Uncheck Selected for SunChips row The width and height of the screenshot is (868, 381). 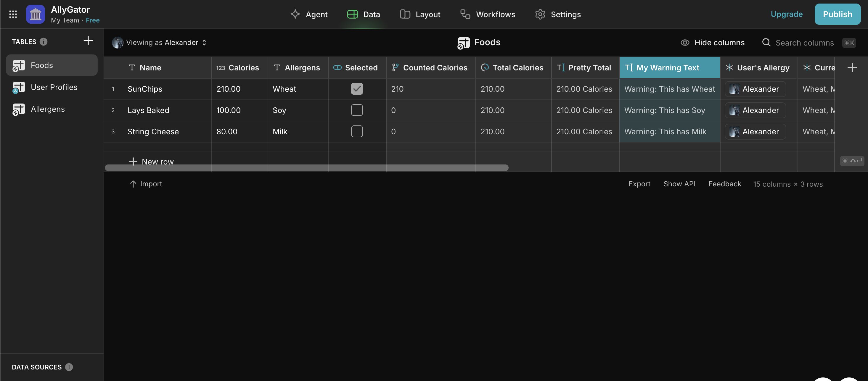357,89
